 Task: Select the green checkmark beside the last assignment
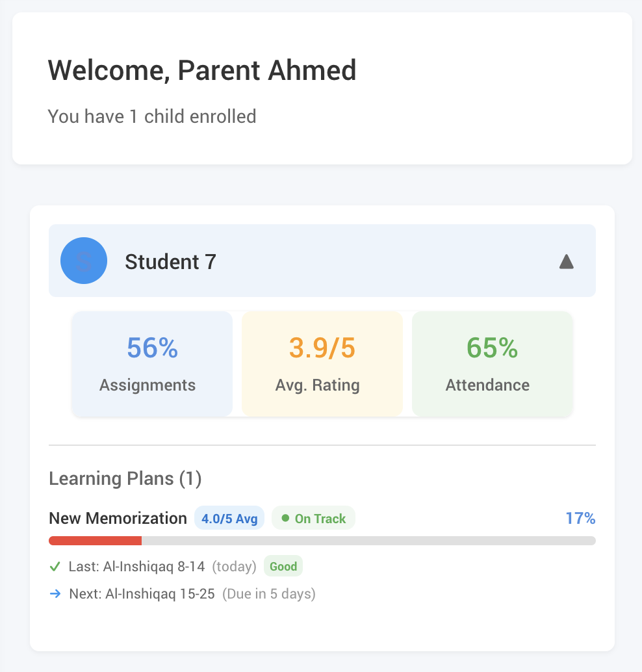pos(55,566)
